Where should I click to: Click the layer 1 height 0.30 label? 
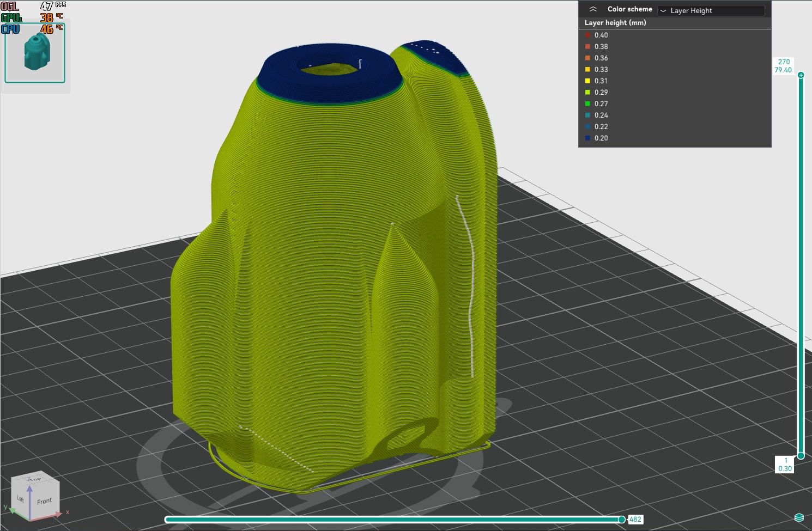(785, 465)
